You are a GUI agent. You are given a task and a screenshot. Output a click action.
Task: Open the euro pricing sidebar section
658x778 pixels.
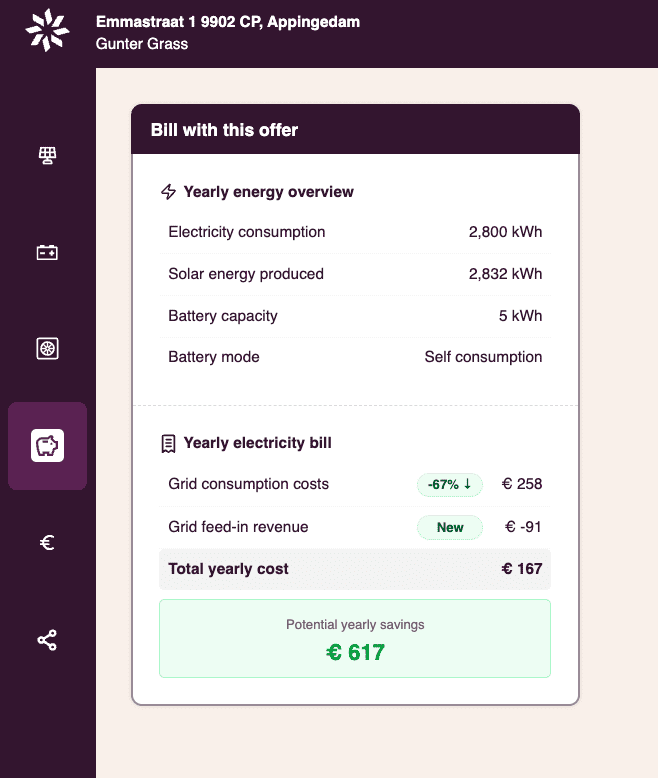point(47,543)
